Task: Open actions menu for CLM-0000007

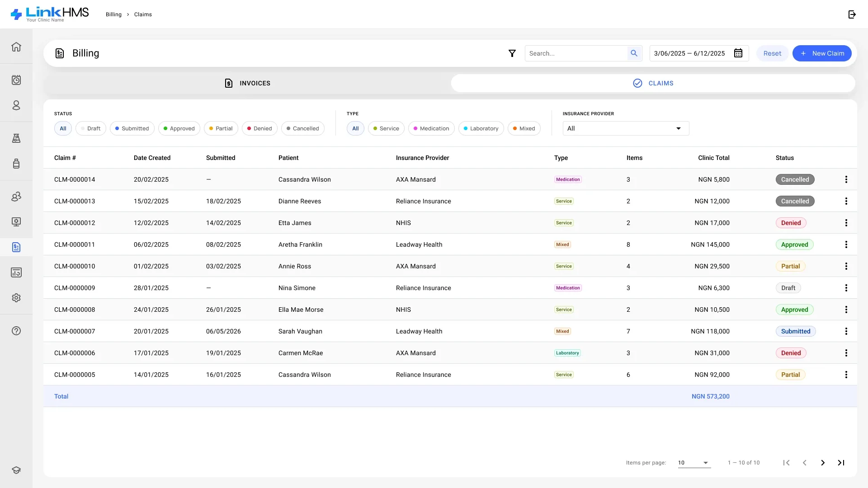Action: (x=846, y=331)
